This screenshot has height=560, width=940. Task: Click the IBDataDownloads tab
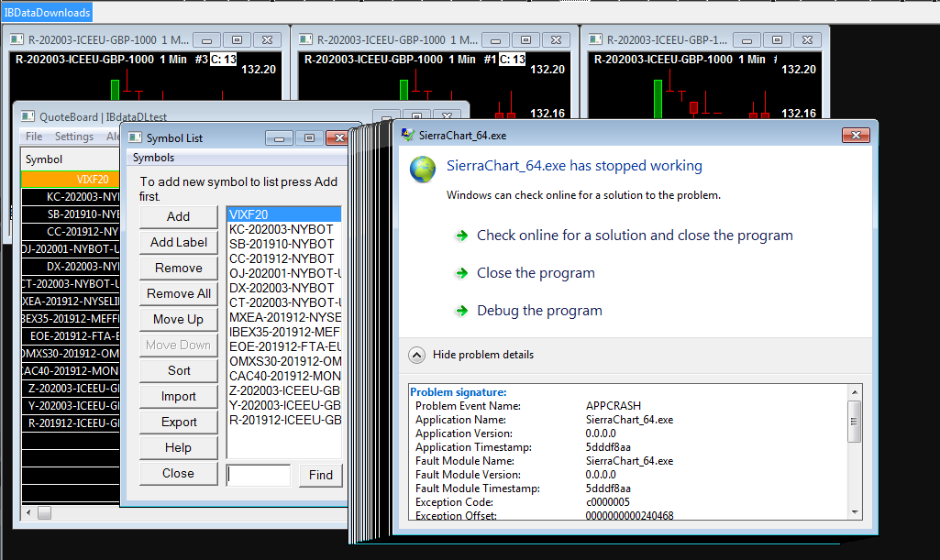(x=48, y=13)
